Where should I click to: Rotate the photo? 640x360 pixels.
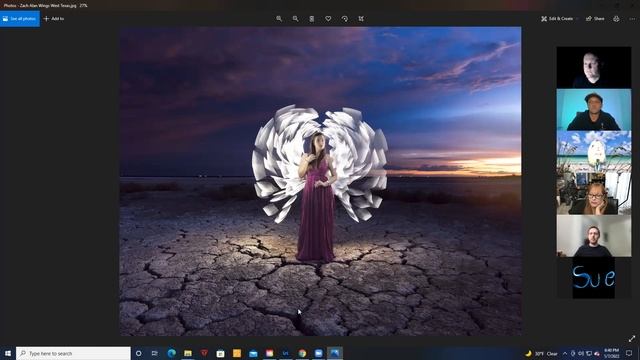pyautogui.click(x=344, y=19)
